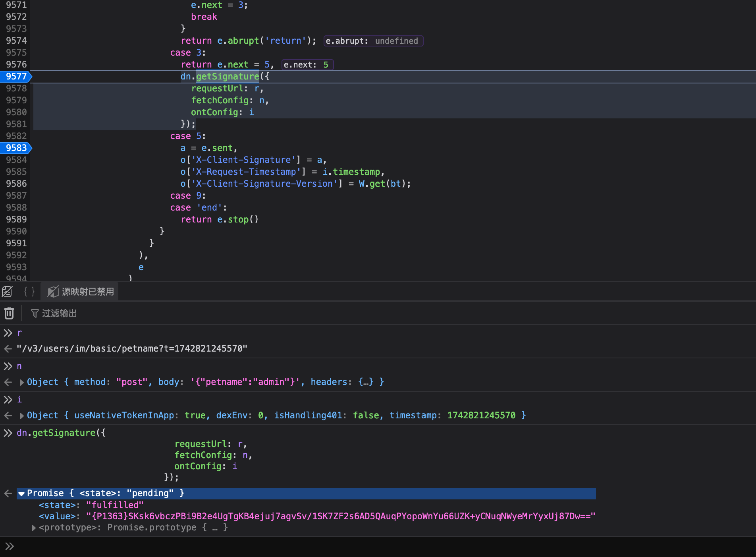This screenshot has width=756, height=557.
Task: Expand the Promise.prototype entry
Action: point(33,528)
